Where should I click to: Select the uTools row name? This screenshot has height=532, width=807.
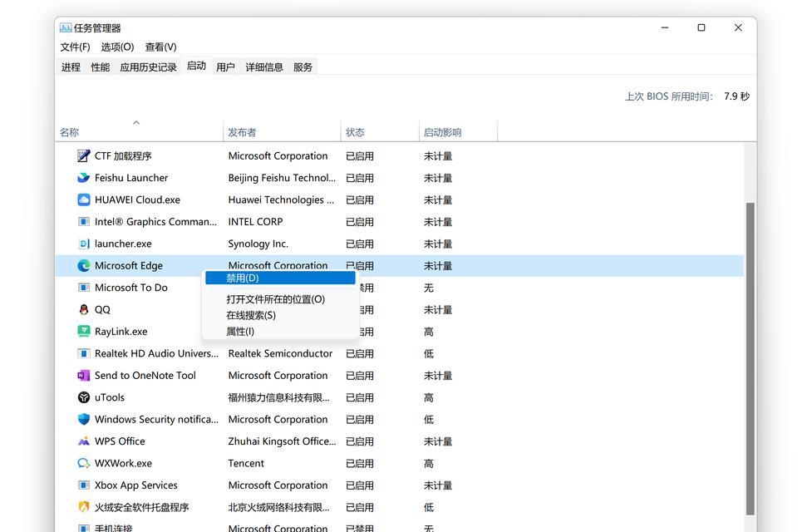pos(110,397)
